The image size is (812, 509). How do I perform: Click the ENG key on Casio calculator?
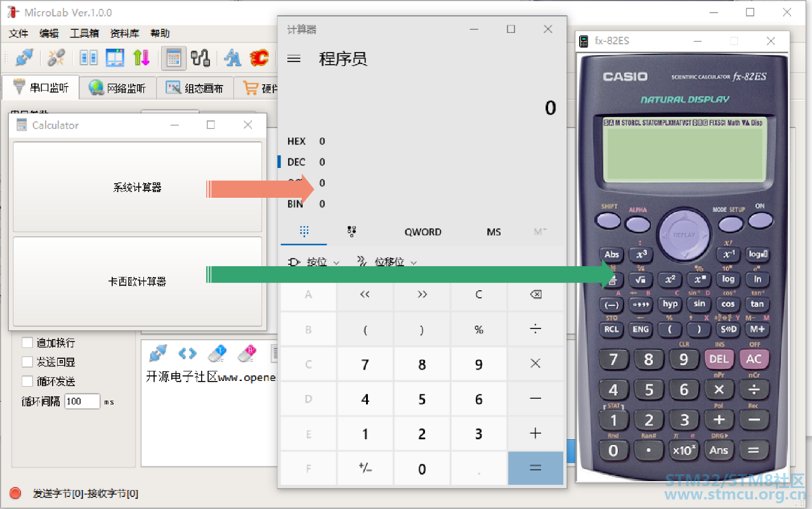pos(641,329)
